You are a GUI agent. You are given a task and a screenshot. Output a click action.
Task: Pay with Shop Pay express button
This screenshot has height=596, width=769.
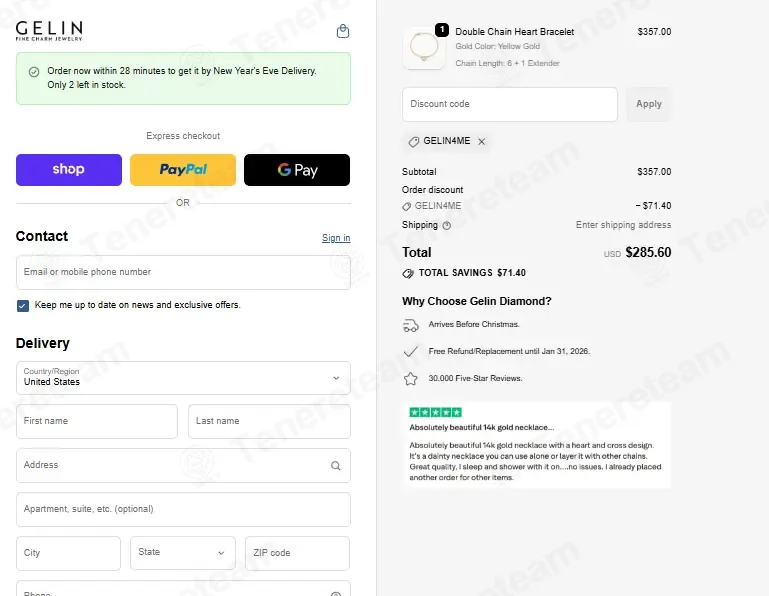tap(69, 170)
